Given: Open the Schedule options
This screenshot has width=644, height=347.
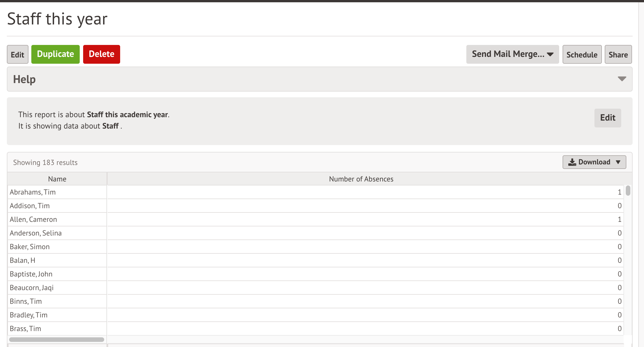Looking at the screenshot, I should pyautogui.click(x=582, y=54).
